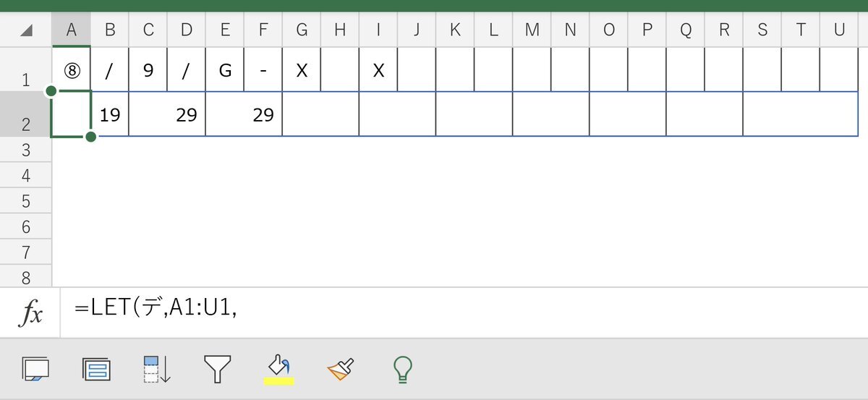Image resolution: width=868 pixels, height=400 pixels.
Task: Select column header R
Action: [x=723, y=30]
